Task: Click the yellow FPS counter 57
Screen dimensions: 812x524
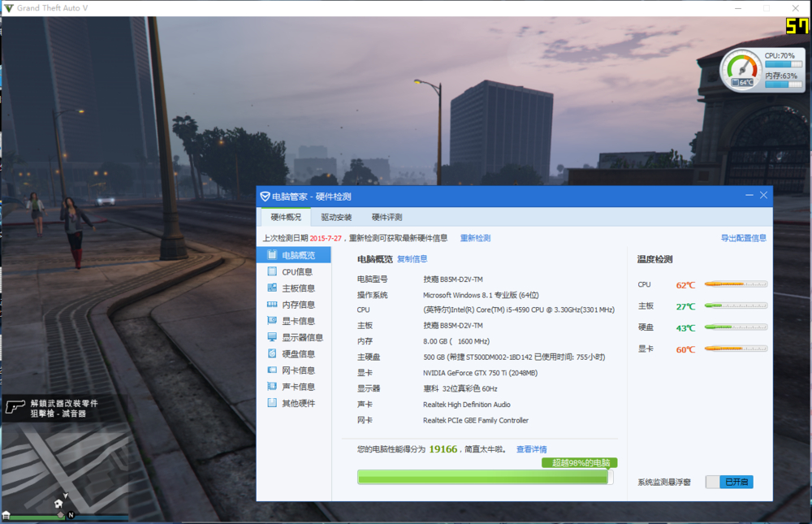Action: point(797,25)
